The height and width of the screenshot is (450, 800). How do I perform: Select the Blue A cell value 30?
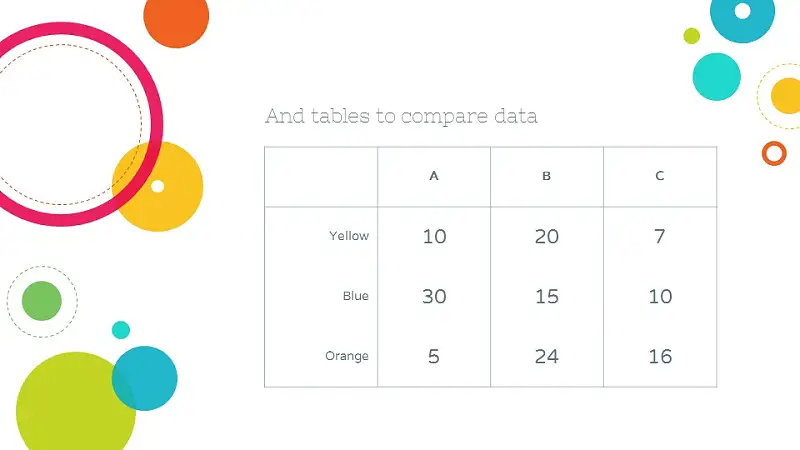click(x=434, y=296)
